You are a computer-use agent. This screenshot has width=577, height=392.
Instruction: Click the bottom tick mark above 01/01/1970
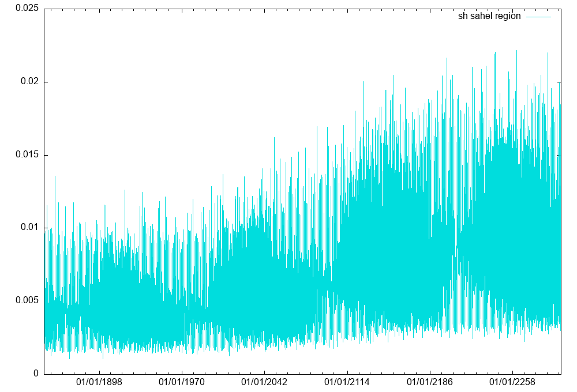pyautogui.click(x=182, y=371)
